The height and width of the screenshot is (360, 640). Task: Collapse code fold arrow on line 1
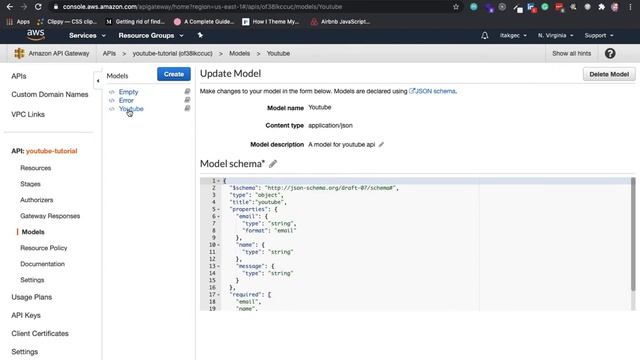point(218,181)
